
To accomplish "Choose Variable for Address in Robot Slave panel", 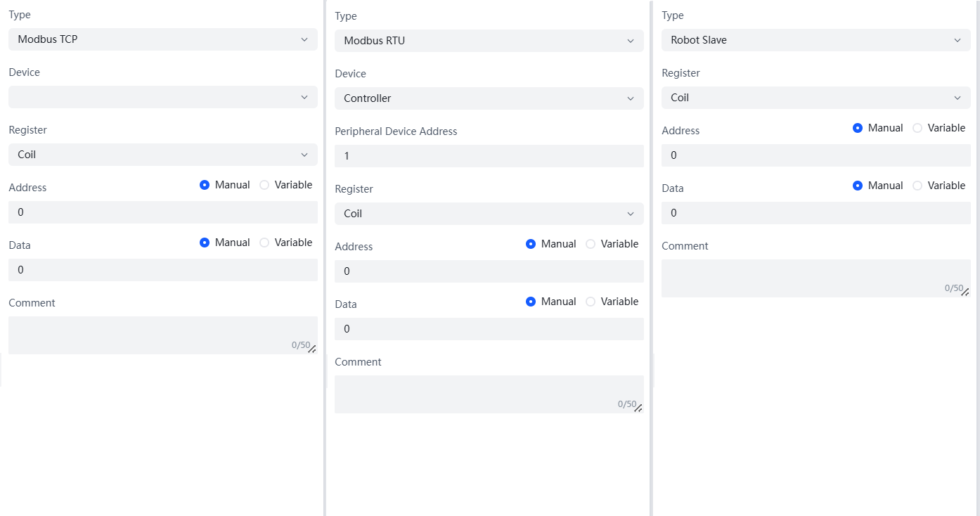I will click(x=918, y=128).
